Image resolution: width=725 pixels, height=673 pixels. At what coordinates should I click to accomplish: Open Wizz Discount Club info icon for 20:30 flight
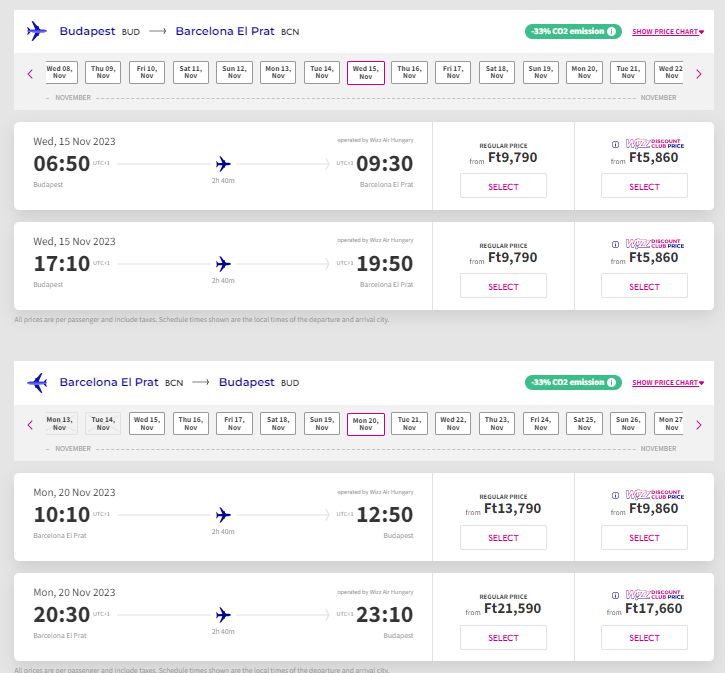coord(615,595)
